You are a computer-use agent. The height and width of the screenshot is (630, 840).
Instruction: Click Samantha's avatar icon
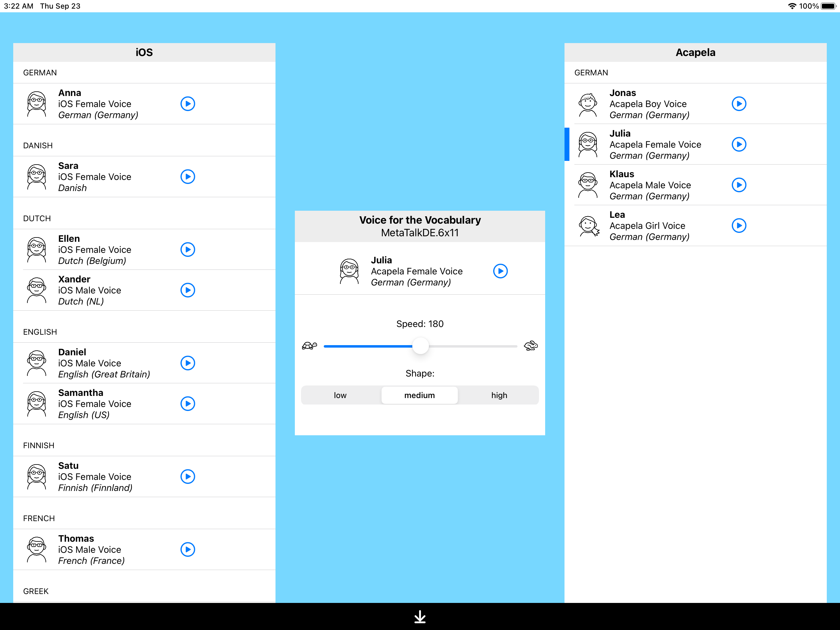coord(37,404)
